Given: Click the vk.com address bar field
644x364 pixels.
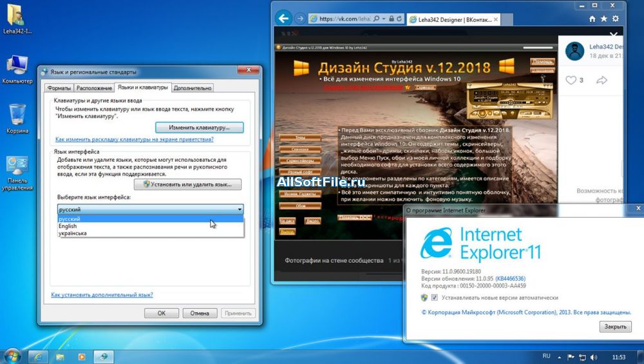Looking at the screenshot, I should (x=345, y=19).
